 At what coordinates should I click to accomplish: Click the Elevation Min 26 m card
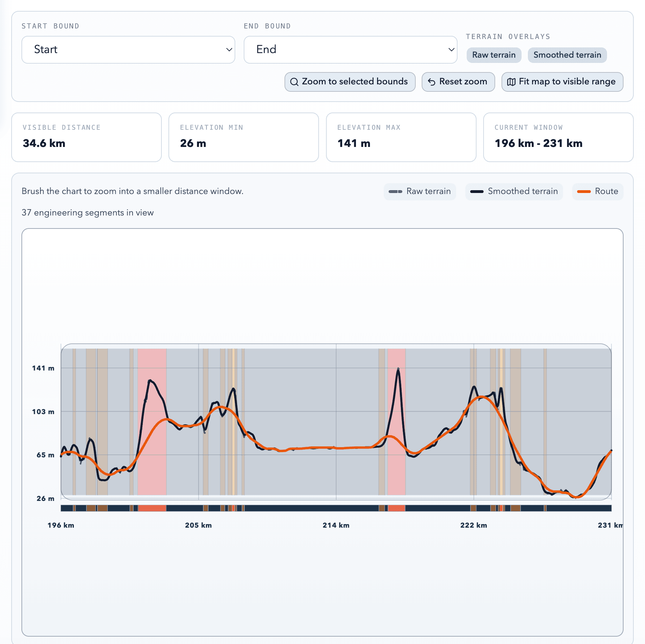[x=244, y=137]
